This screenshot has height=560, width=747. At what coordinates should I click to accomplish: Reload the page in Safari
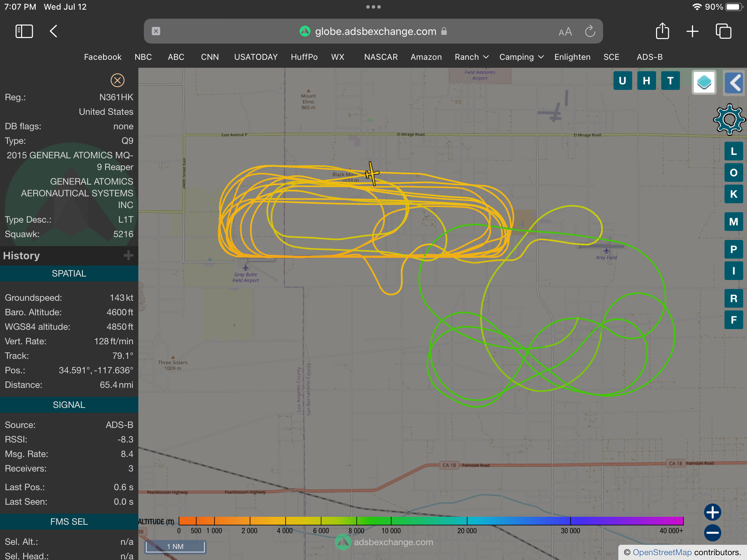click(x=590, y=31)
